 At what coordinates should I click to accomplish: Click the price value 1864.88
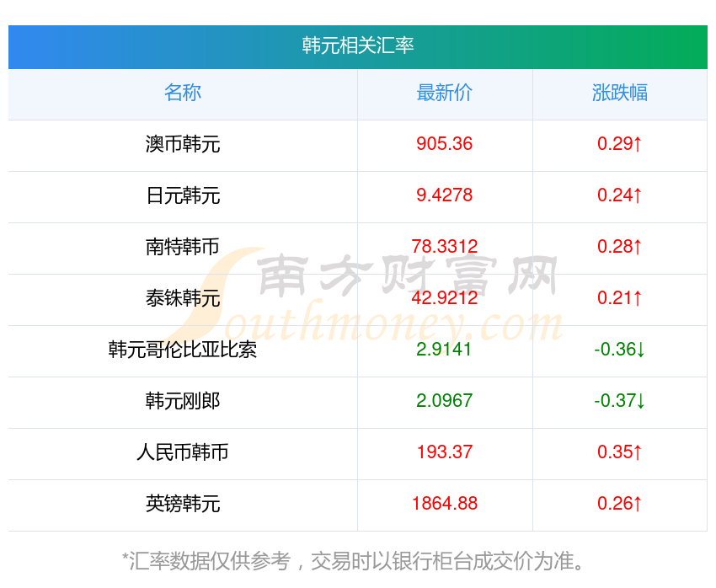[x=444, y=504]
